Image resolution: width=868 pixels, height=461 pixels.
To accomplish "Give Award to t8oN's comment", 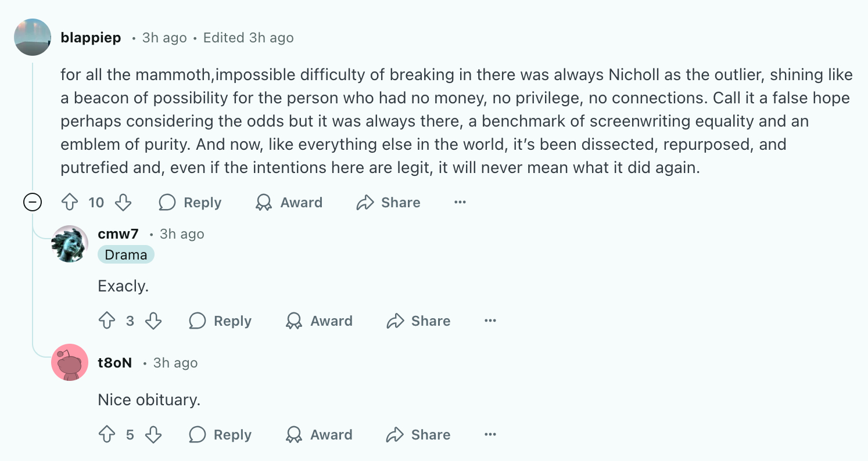I will (x=320, y=435).
